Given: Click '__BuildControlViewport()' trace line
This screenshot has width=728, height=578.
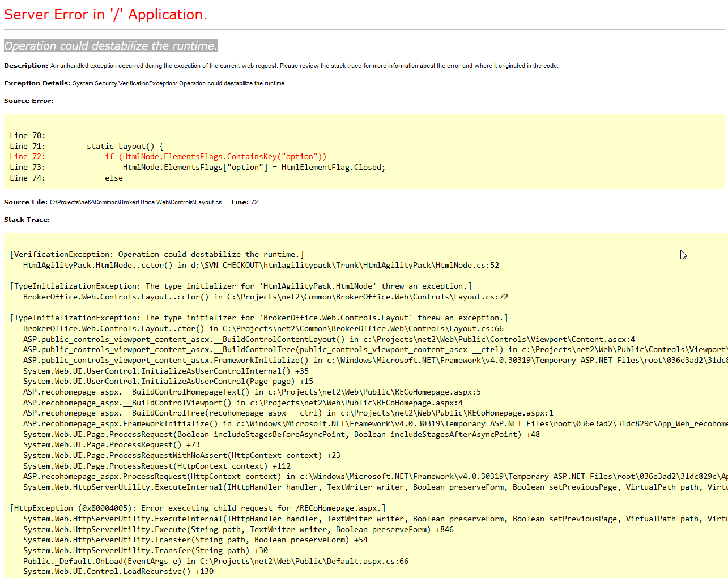Looking at the screenshot, I should click(x=243, y=403).
